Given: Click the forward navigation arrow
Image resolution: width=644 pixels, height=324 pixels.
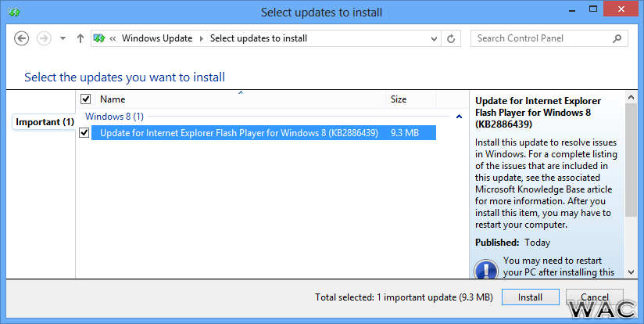Looking at the screenshot, I should click(x=44, y=38).
